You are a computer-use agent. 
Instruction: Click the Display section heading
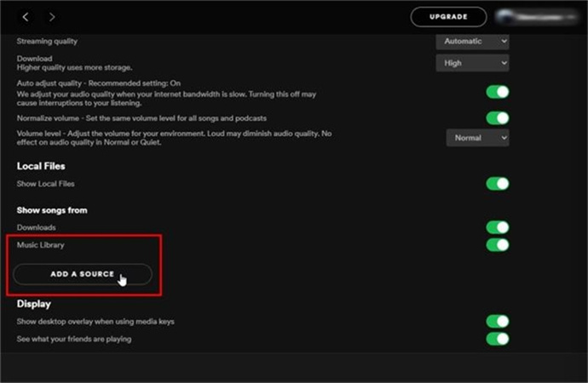click(34, 304)
